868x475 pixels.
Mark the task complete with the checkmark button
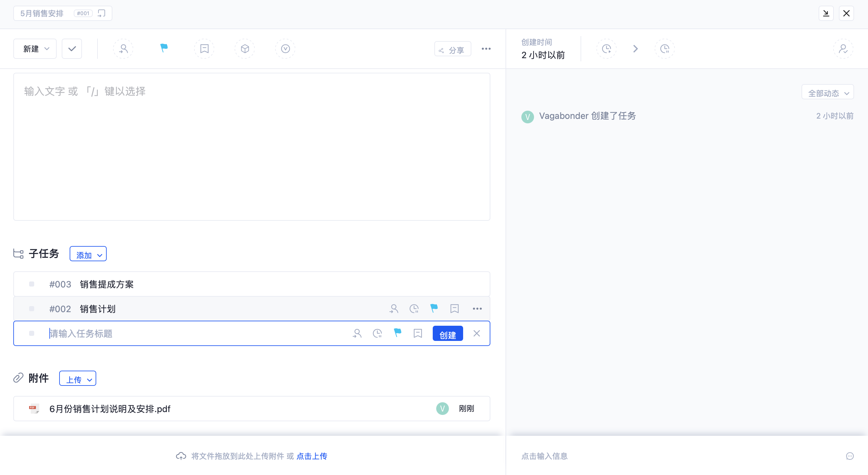tap(72, 49)
